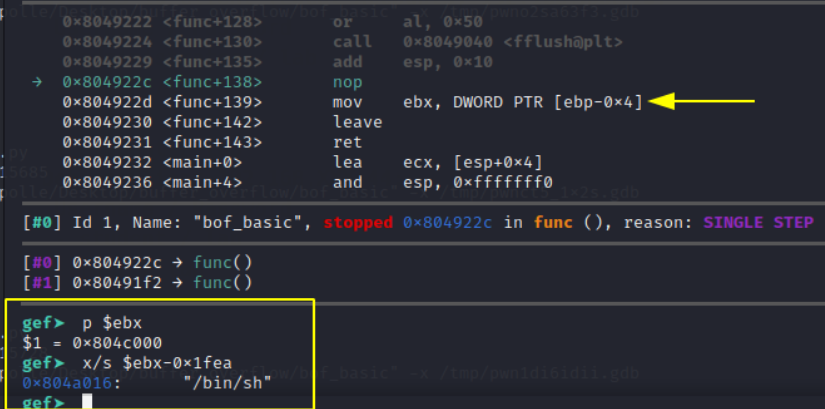
Task: Click the [#0] frame marker in trace
Action: 43,262
